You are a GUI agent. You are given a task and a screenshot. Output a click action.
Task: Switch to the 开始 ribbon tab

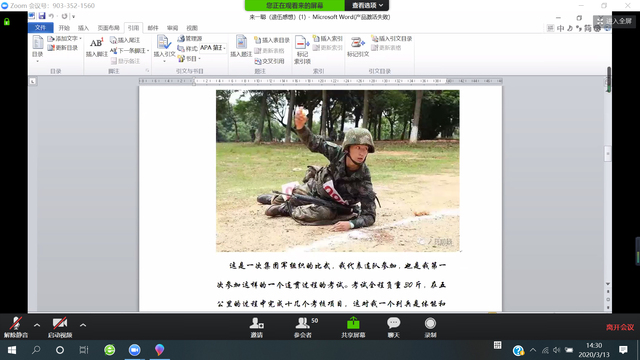[x=64, y=28]
